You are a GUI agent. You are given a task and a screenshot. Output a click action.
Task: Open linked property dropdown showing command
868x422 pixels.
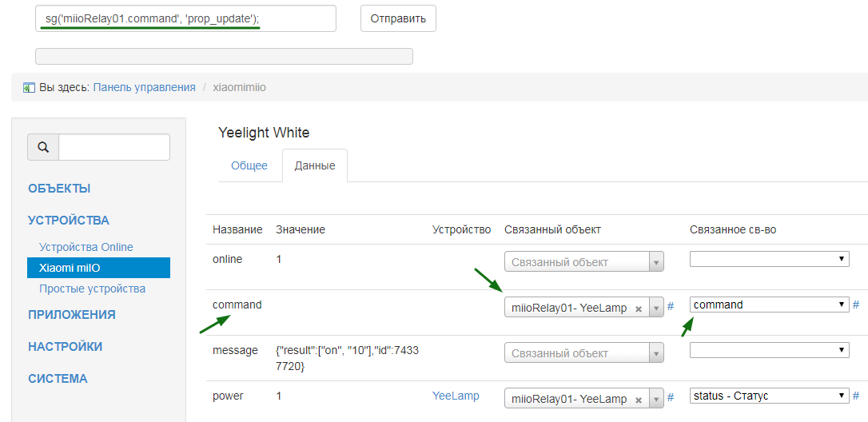click(x=769, y=305)
